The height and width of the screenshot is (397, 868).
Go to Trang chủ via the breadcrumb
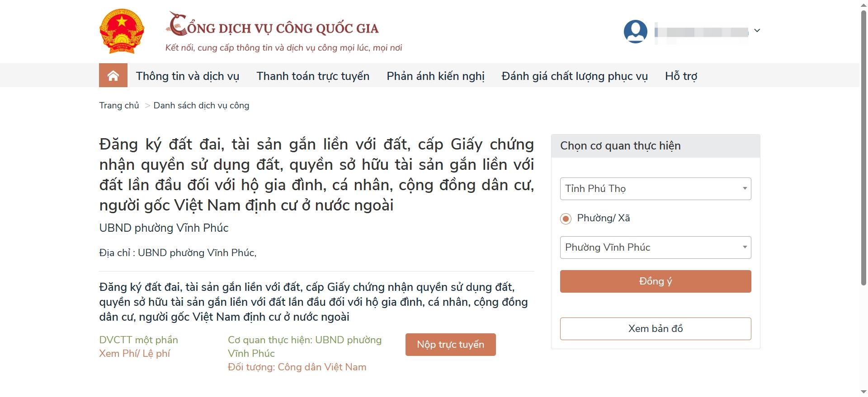[x=118, y=105]
